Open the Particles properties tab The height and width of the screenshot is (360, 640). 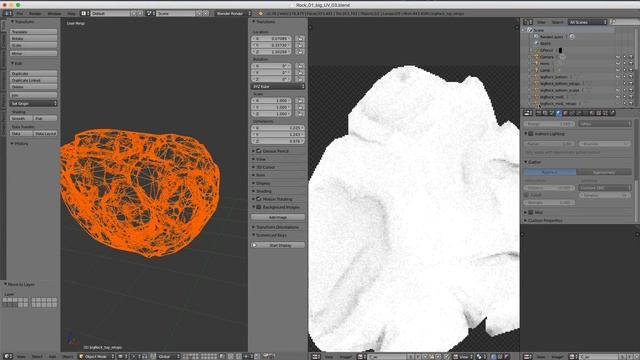click(605, 113)
